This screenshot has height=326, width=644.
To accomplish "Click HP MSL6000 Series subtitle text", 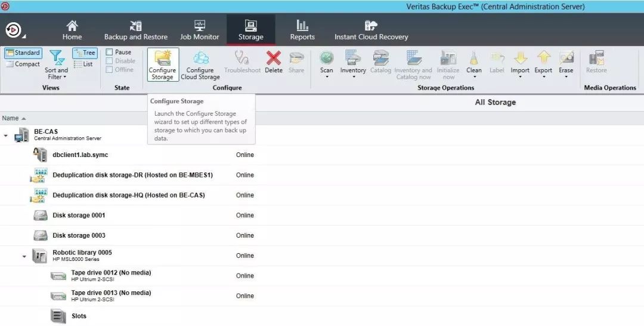I will tap(76, 259).
